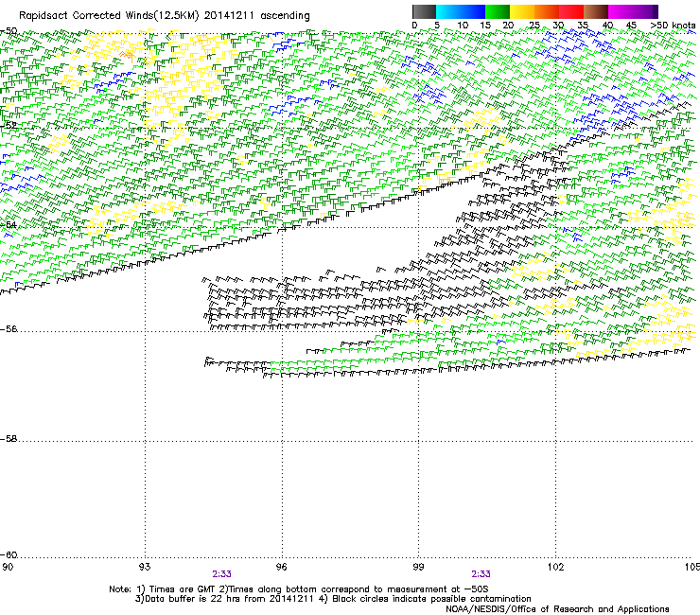Click the orange wind barb cluster on the map
Viewport: 700px width, 615px height.
(x=128, y=56)
